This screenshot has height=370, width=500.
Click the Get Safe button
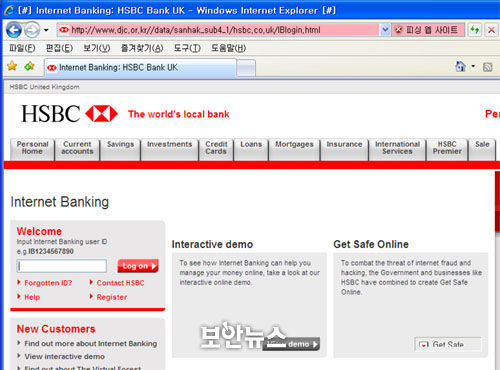click(448, 344)
